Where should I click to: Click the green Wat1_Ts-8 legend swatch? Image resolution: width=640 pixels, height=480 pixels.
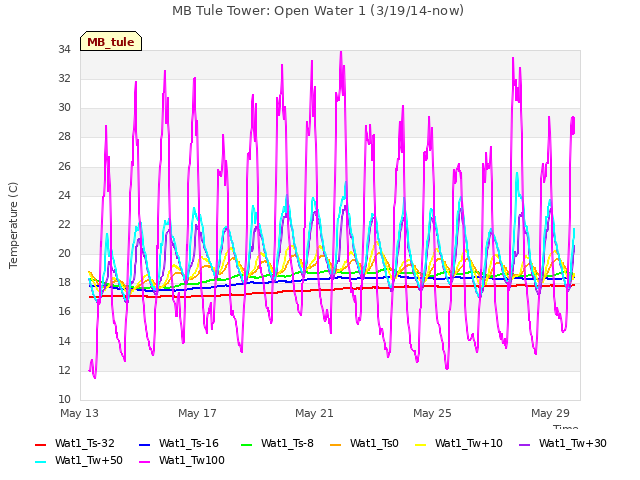pos(247,444)
